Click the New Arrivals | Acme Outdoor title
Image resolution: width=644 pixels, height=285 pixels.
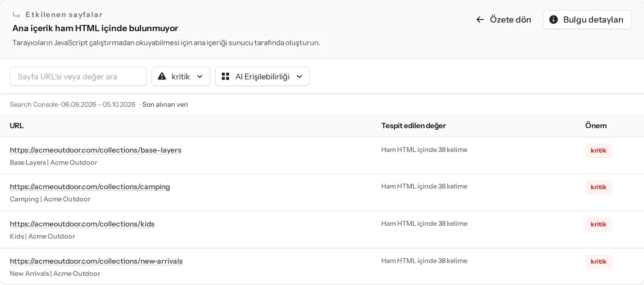[55, 274]
